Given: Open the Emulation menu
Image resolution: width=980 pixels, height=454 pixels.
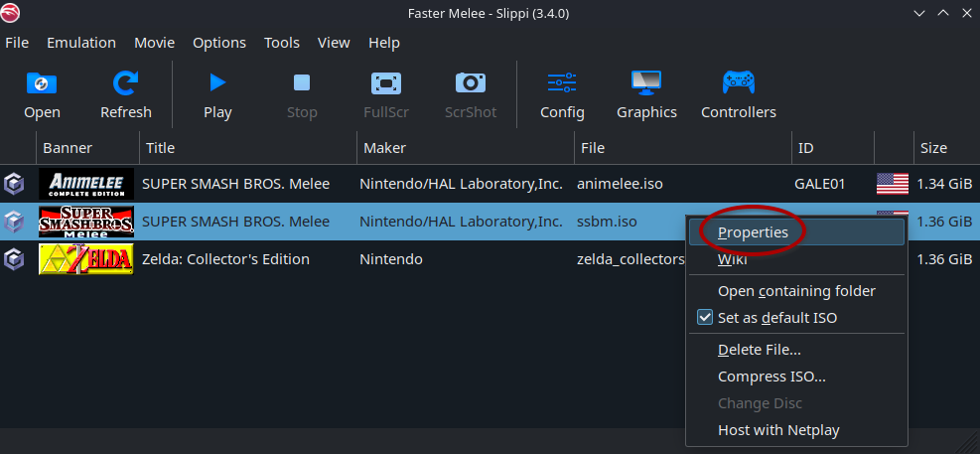Looking at the screenshot, I should (x=81, y=43).
